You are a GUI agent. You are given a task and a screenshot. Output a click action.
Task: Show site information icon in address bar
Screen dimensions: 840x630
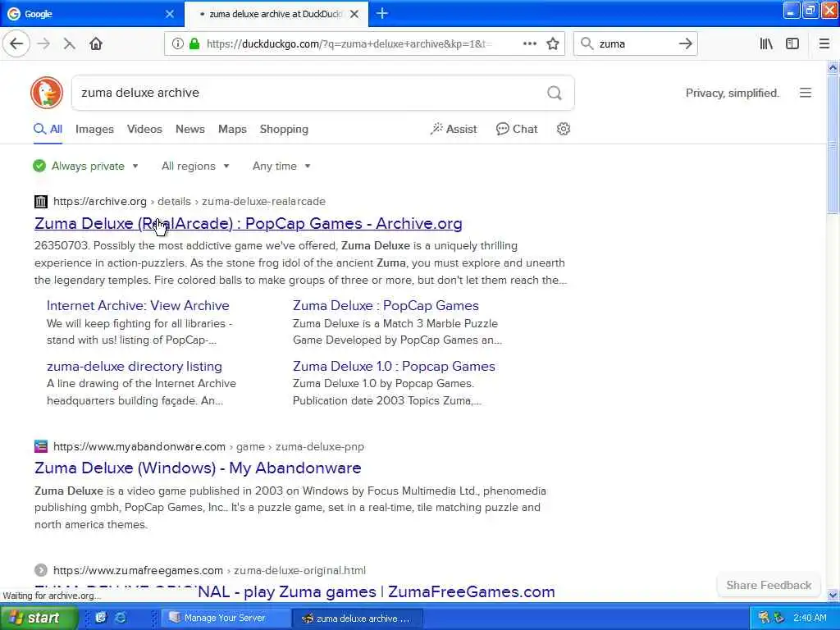177,44
